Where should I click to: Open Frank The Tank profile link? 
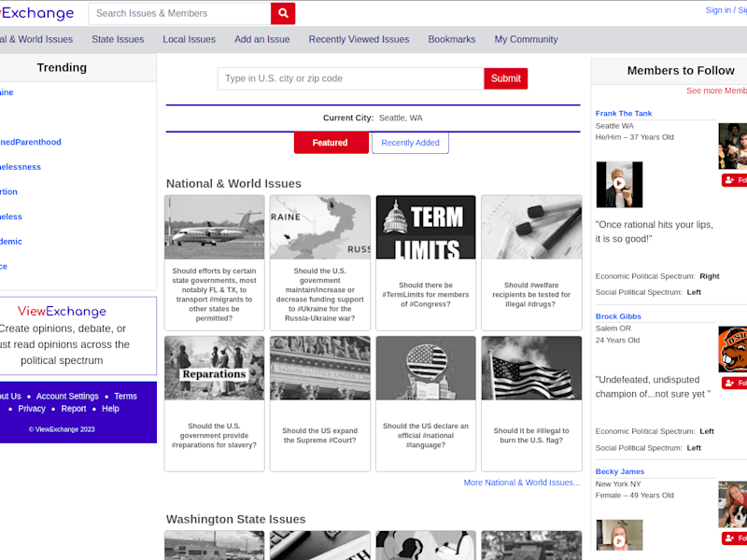point(623,113)
